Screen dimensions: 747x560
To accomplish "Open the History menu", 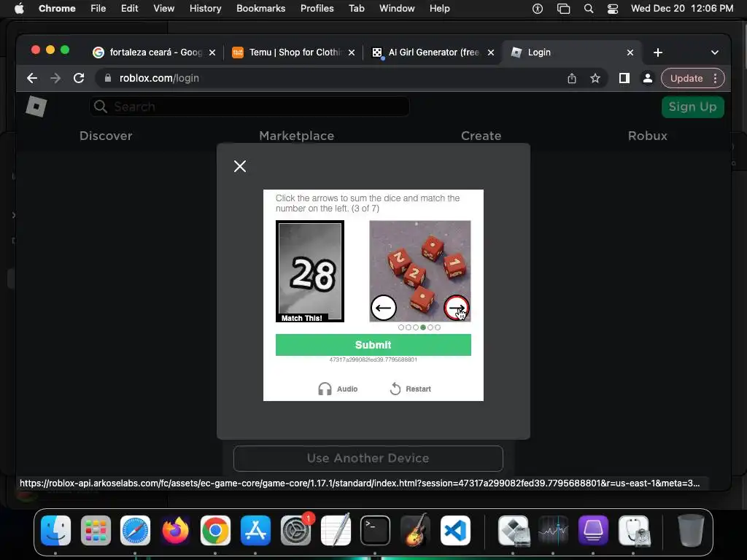I will (x=205, y=9).
